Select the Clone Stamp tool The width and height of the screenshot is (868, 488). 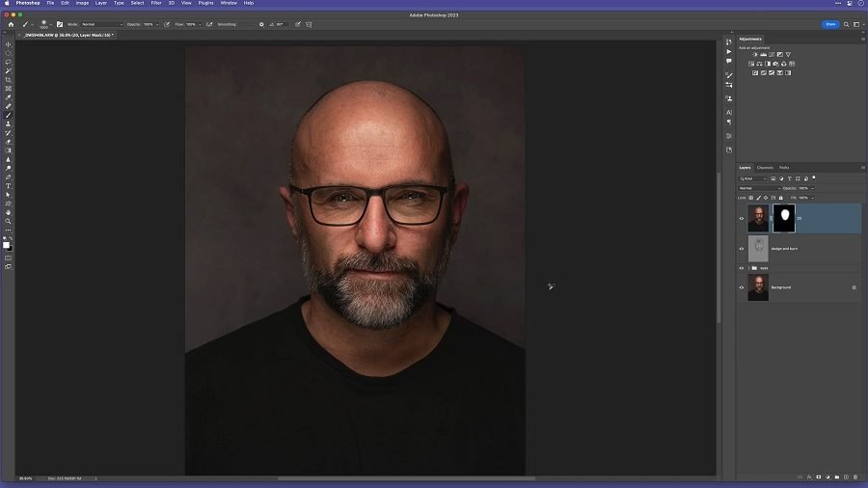9,124
